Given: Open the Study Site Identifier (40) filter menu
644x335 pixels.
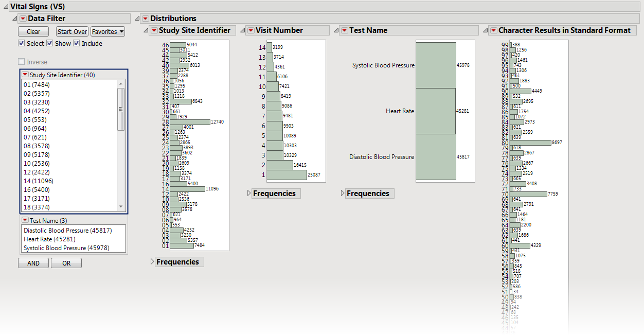Looking at the screenshot, I should coord(25,75).
